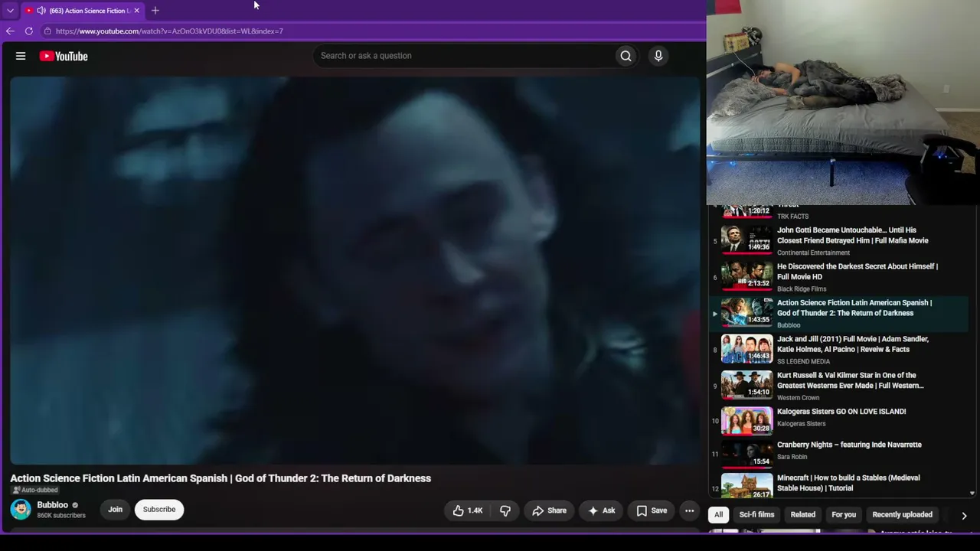Open the YouTube guide hamburger menu

[x=21, y=56]
